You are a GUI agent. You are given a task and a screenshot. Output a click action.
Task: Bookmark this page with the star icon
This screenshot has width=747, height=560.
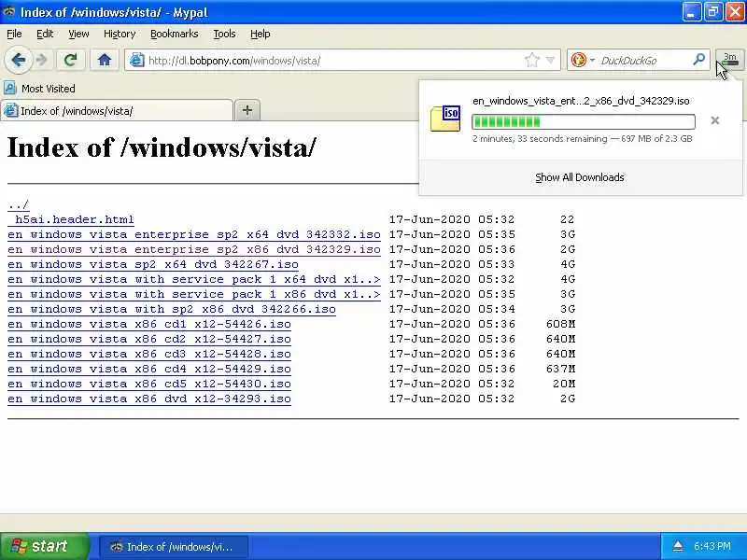(x=531, y=61)
